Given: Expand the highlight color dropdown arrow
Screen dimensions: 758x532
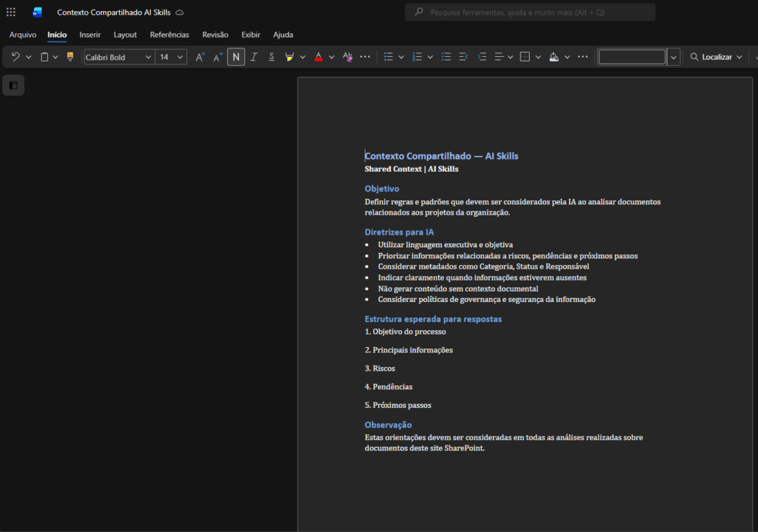Looking at the screenshot, I should (303, 57).
